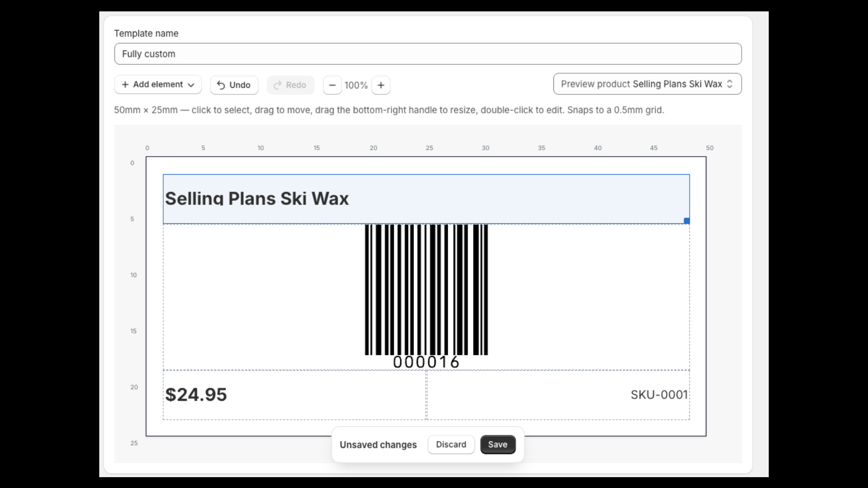Zoom out with the minus icon
868x488 pixels.
333,85
